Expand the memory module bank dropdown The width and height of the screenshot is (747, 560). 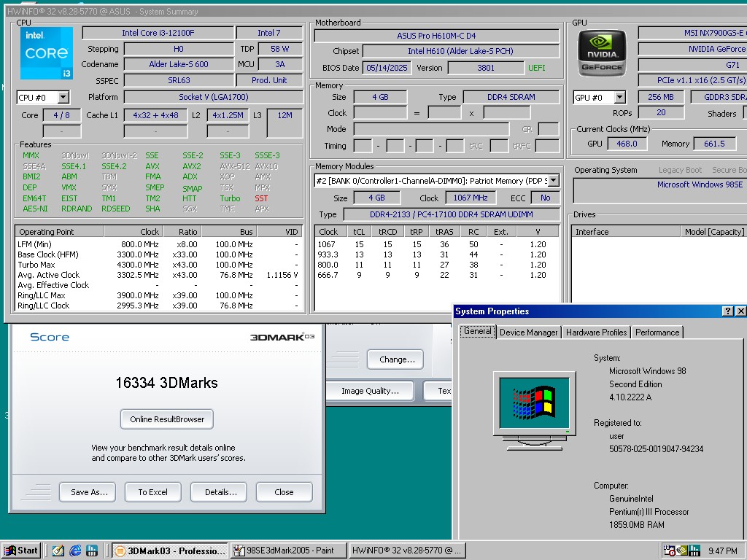pos(553,181)
